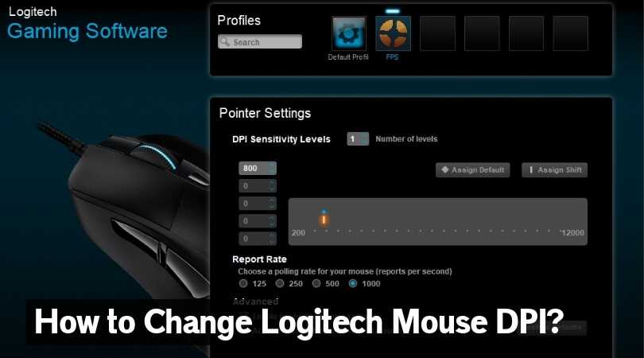Select the 500 report rate
Viewport: 644px width, 358px height.
click(x=316, y=283)
